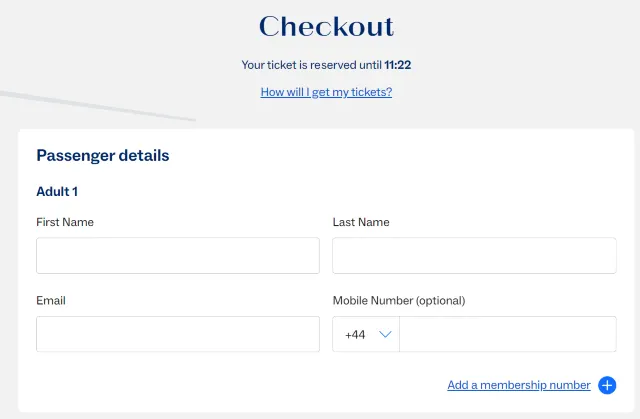The image size is (640, 419).
Task: Click the Checkout page heading
Action: pyautogui.click(x=326, y=27)
